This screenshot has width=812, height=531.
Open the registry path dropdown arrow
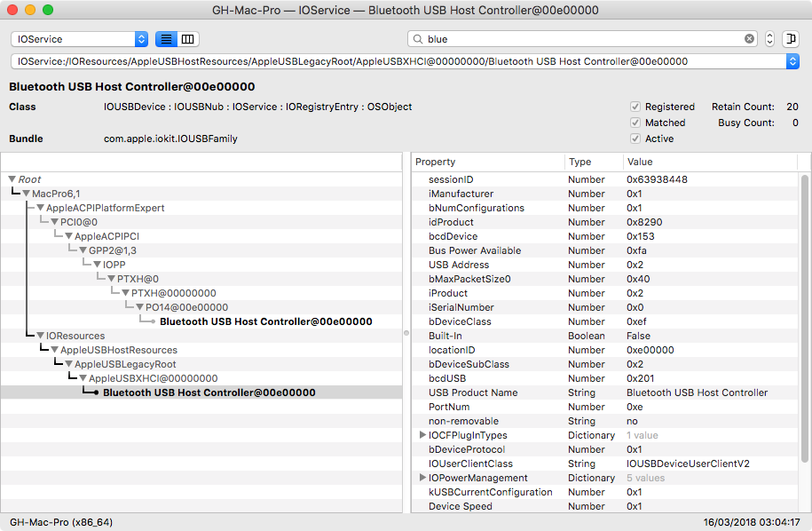[x=792, y=61]
